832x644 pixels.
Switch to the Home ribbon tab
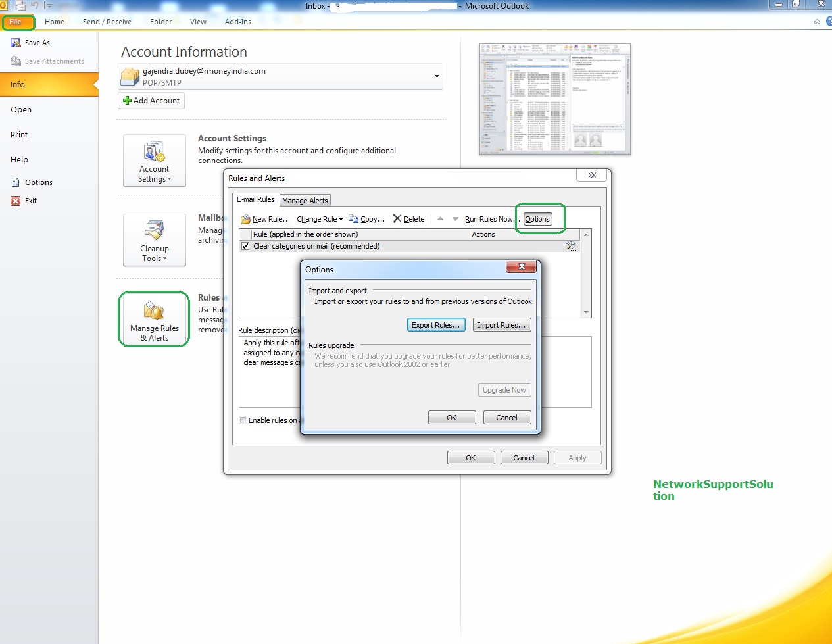tap(55, 22)
